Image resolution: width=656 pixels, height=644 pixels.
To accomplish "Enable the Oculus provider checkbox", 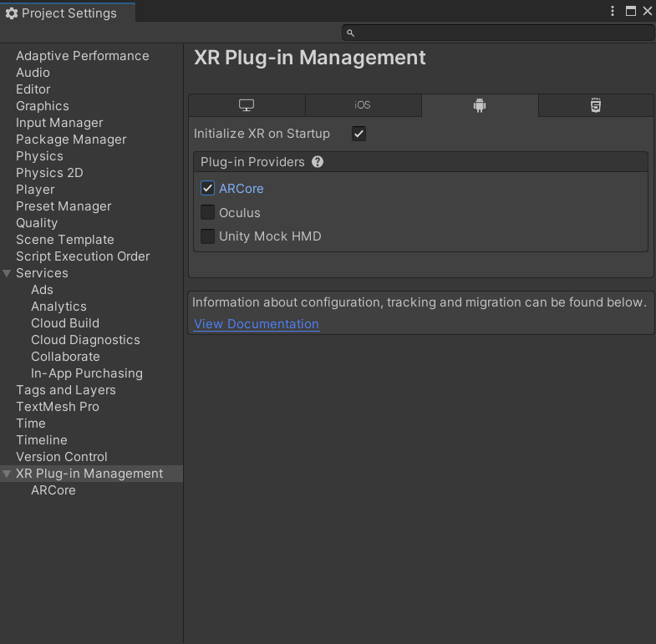I will tap(207, 212).
